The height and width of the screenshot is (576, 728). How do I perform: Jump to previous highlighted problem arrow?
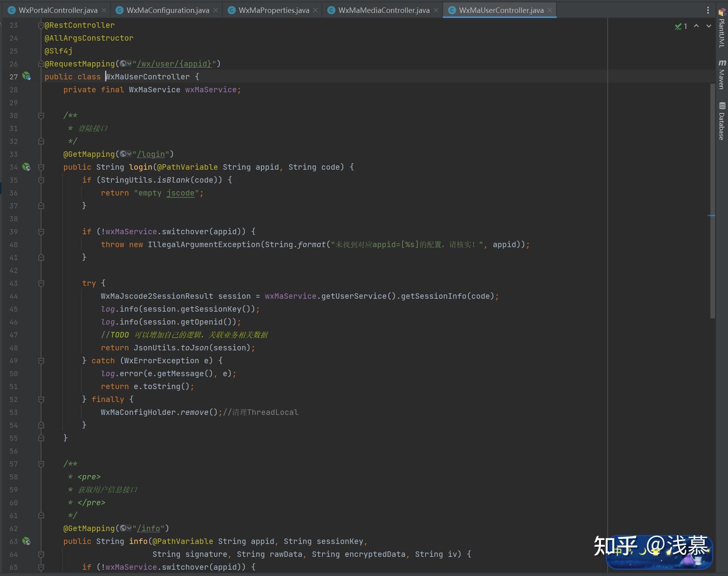click(696, 26)
